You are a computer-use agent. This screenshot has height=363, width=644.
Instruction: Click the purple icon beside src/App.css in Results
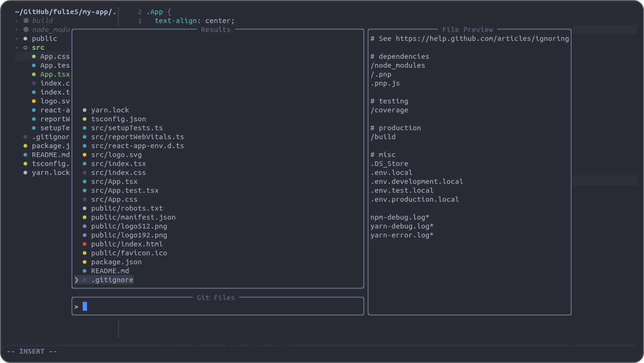pos(85,199)
